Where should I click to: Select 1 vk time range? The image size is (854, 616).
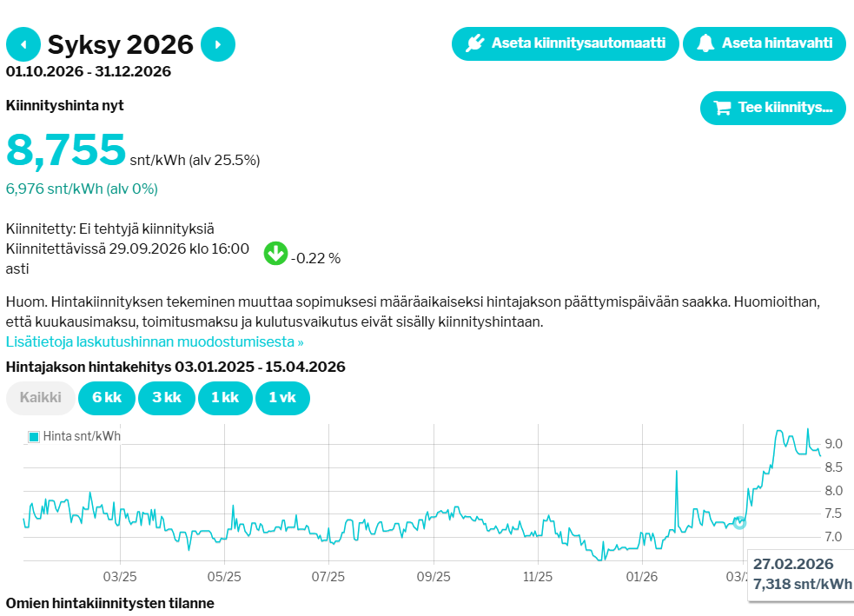[282, 398]
